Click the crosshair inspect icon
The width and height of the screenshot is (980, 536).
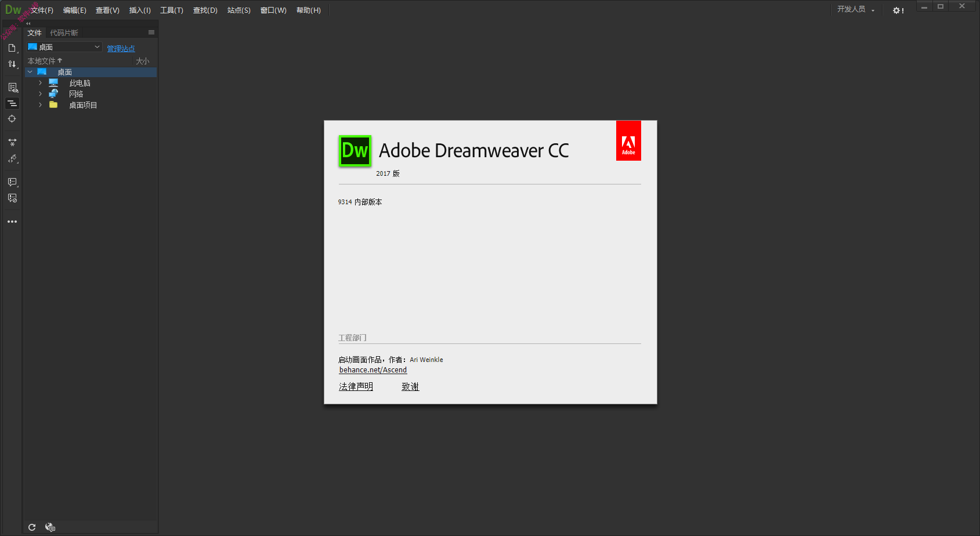click(12, 118)
